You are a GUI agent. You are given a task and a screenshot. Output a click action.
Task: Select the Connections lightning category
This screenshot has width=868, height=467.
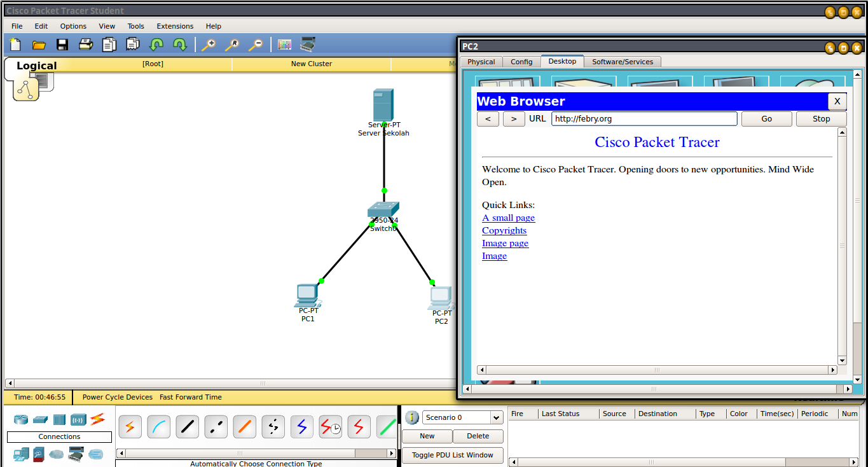point(97,419)
